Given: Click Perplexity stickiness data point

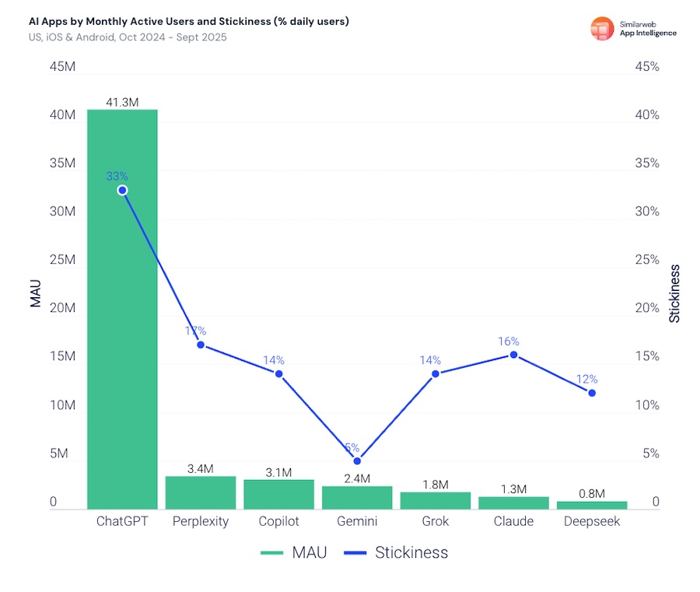Looking at the screenshot, I should click(201, 345).
